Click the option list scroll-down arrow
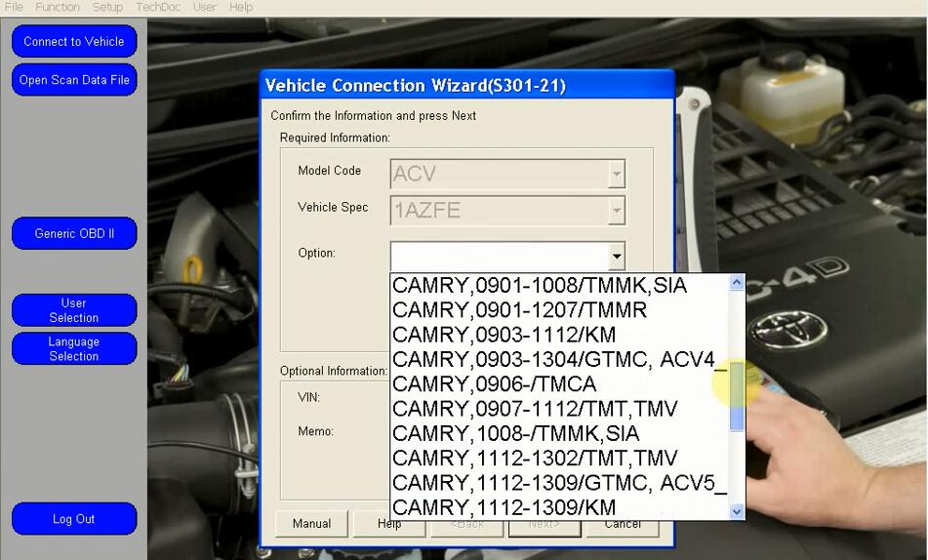Screen dimensions: 928x560 click(737, 511)
